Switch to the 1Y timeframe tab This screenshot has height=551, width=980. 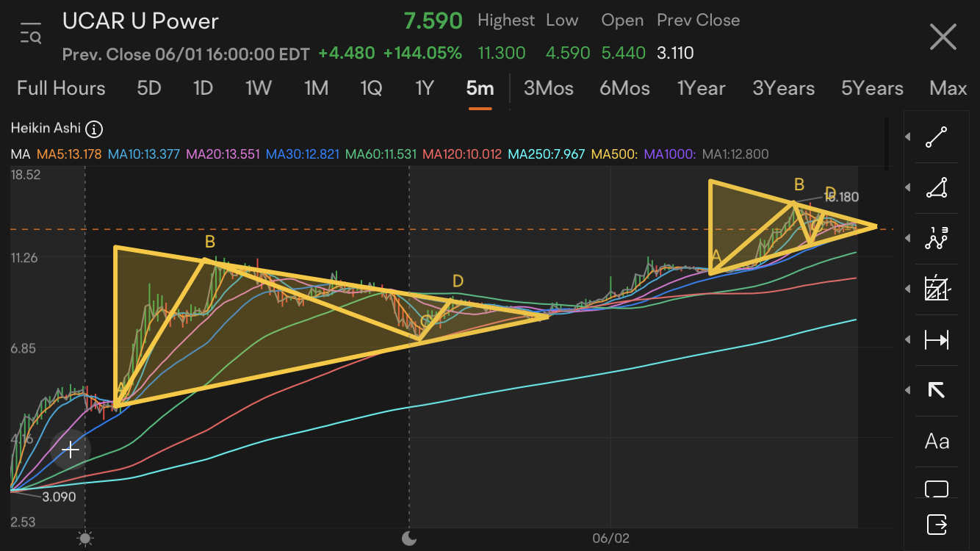424,88
